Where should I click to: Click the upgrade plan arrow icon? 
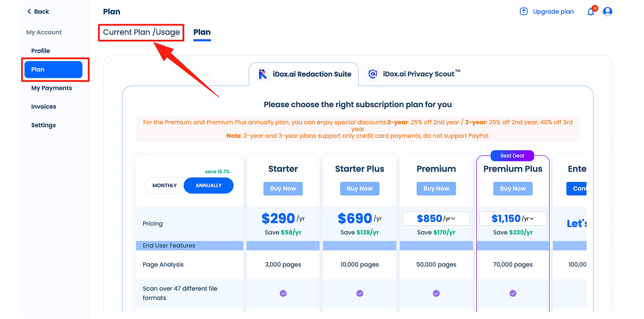click(524, 12)
